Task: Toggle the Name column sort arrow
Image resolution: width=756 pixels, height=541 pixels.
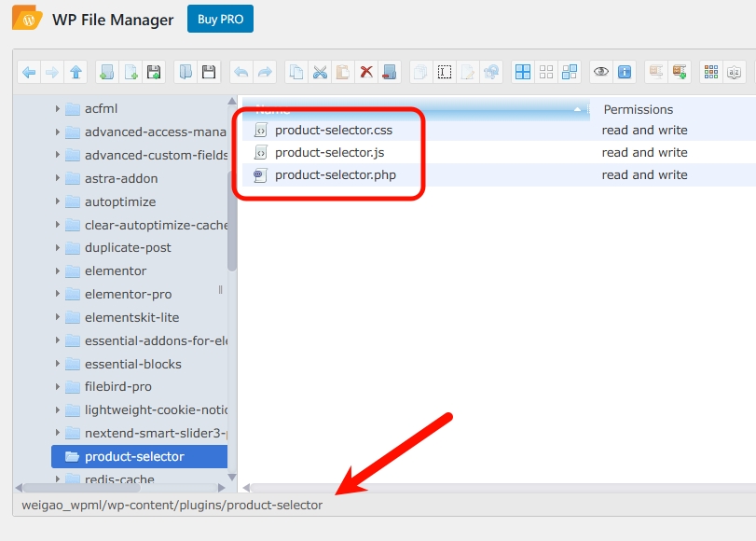Action: pos(577,109)
